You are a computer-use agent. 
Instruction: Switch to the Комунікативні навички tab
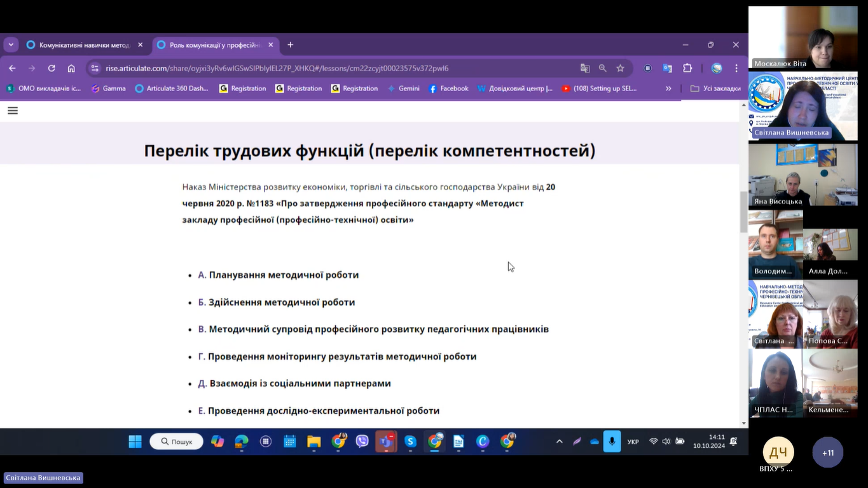[x=84, y=45]
